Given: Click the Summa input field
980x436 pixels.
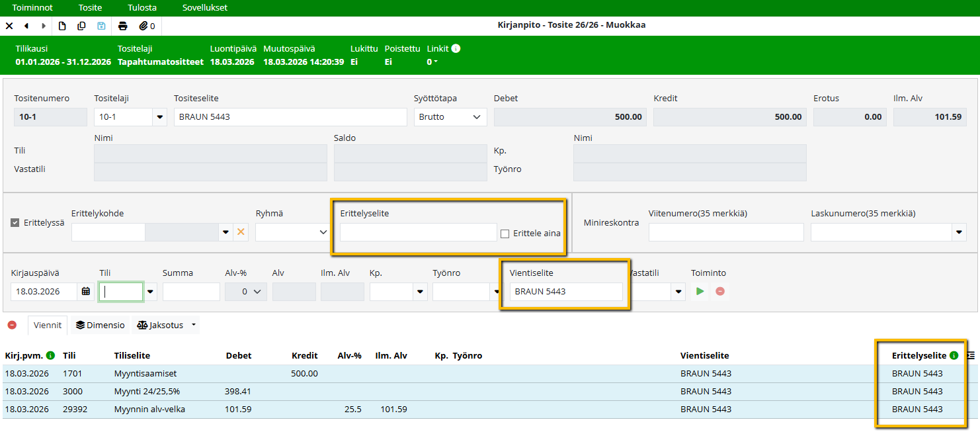Looking at the screenshot, I should point(191,292).
